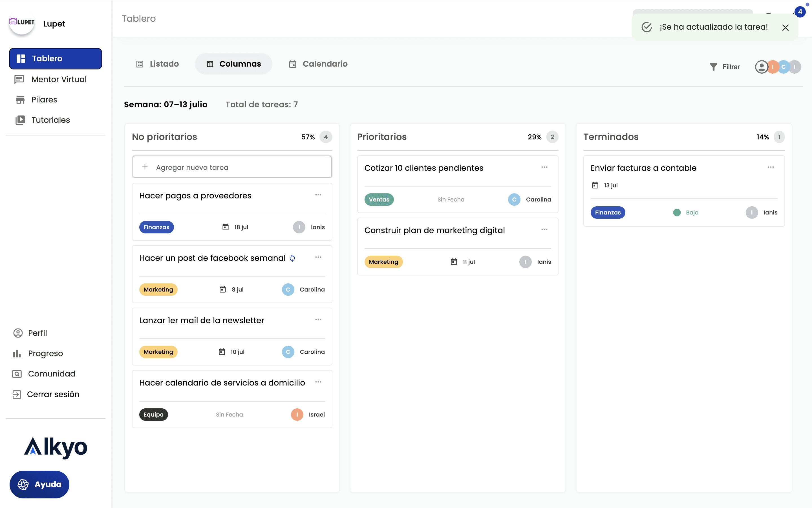
Task: Click Finanzas tag on Enviar facturas task
Action: (x=608, y=213)
